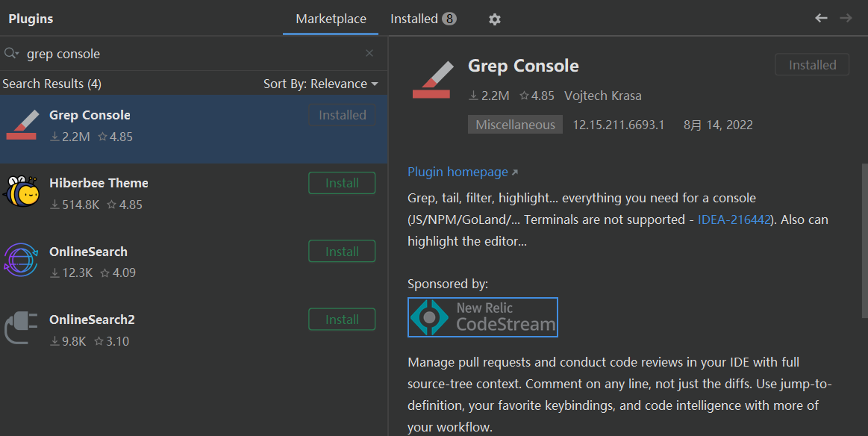
Task: Go back with the left arrow
Action: click(821, 18)
